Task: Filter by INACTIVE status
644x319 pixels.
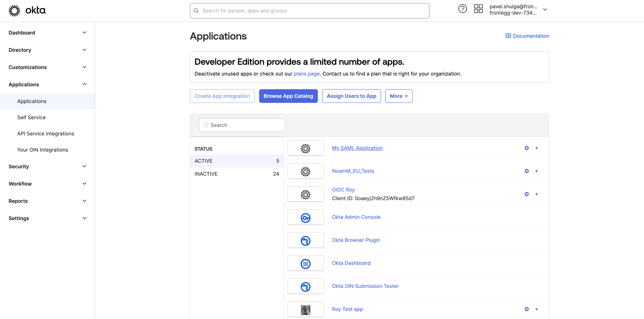Action: tap(237, 174)
